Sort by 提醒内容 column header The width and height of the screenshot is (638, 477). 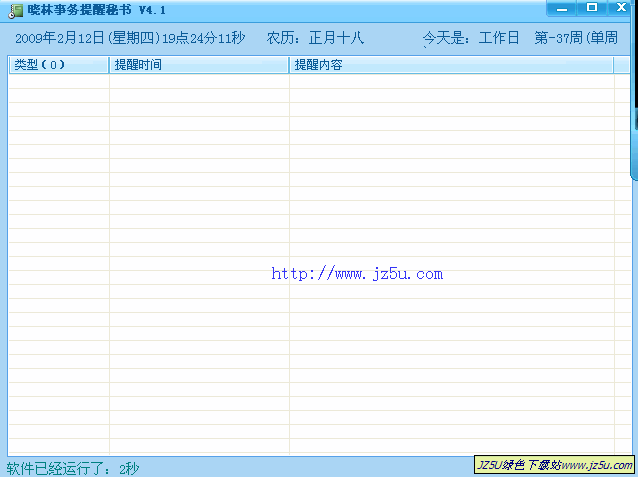coord(451,65)
